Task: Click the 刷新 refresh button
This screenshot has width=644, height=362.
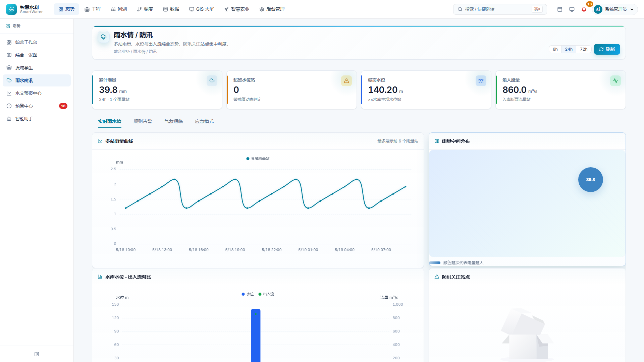Action: point(607,49)
